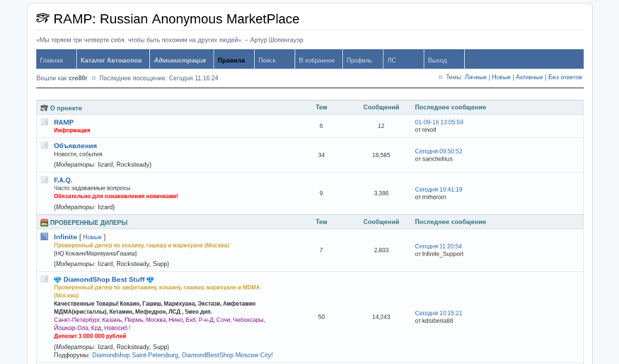Click the status icon beside F.A.Q. forum
The width and height of the screenshot is (619, 364).
tap(44, 180)
